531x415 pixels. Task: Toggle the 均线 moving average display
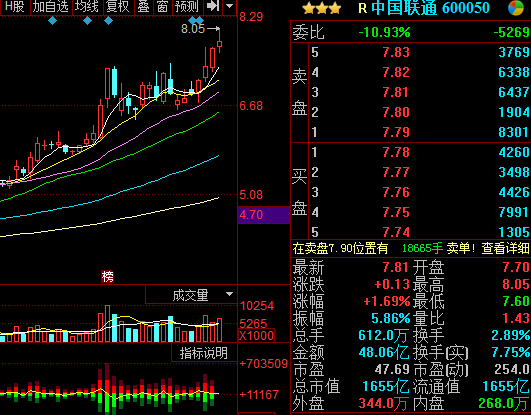tap(87, 6)
